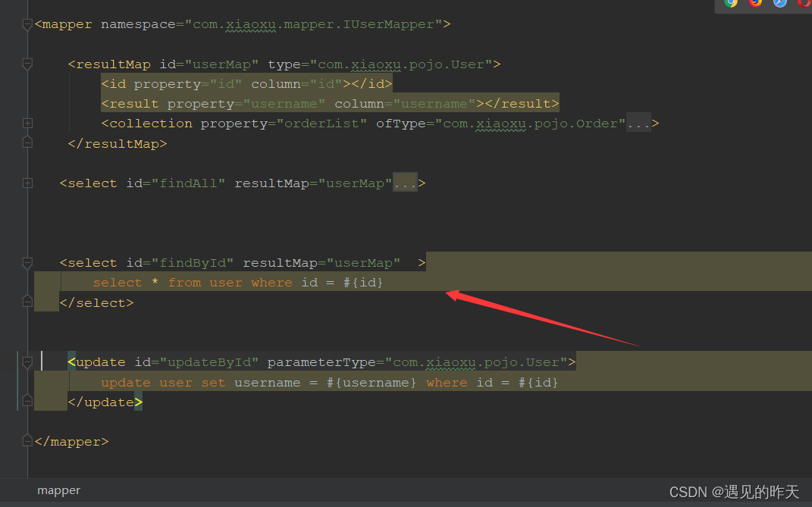Collapse fold at the closing mapper tag

click(27, 441)
